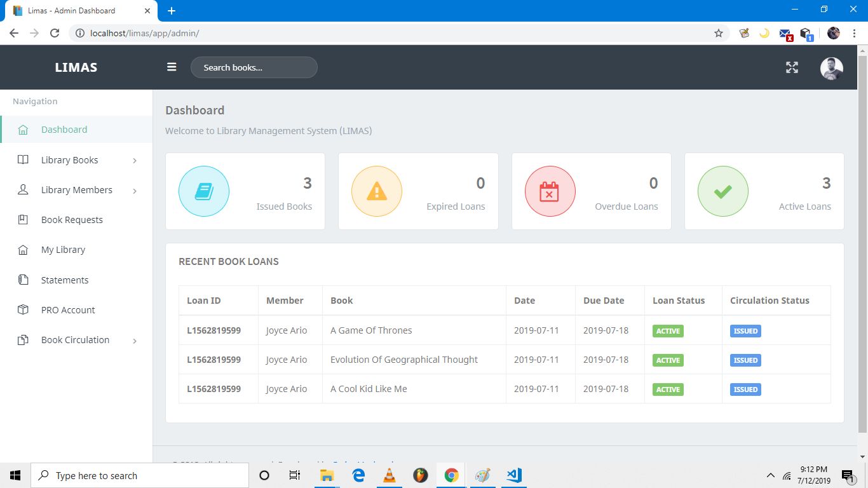868x488 pixels.
Task: Click ISSUED badge for A Cool Kid Like Me
Action: [x=745, y=390]
